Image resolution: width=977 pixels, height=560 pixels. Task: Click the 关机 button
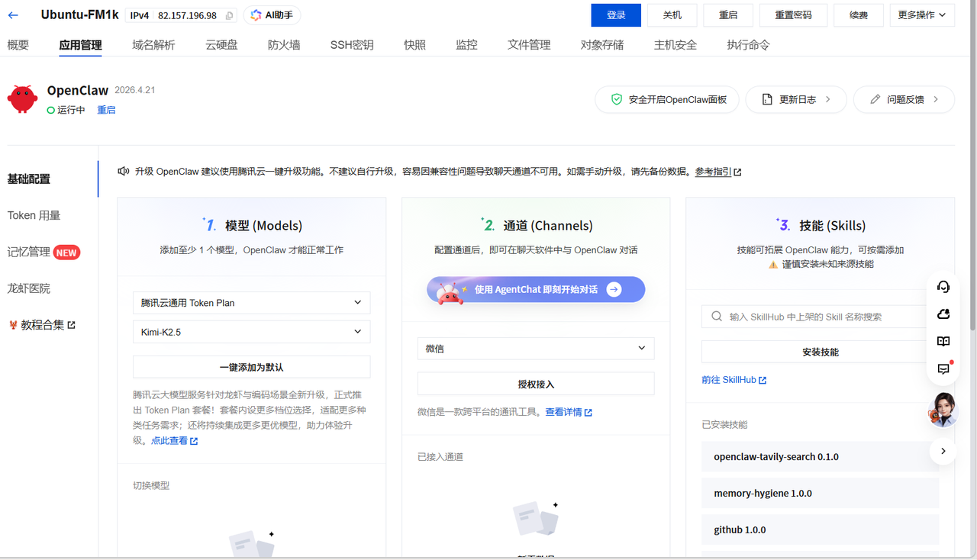(x=672, y=15)
